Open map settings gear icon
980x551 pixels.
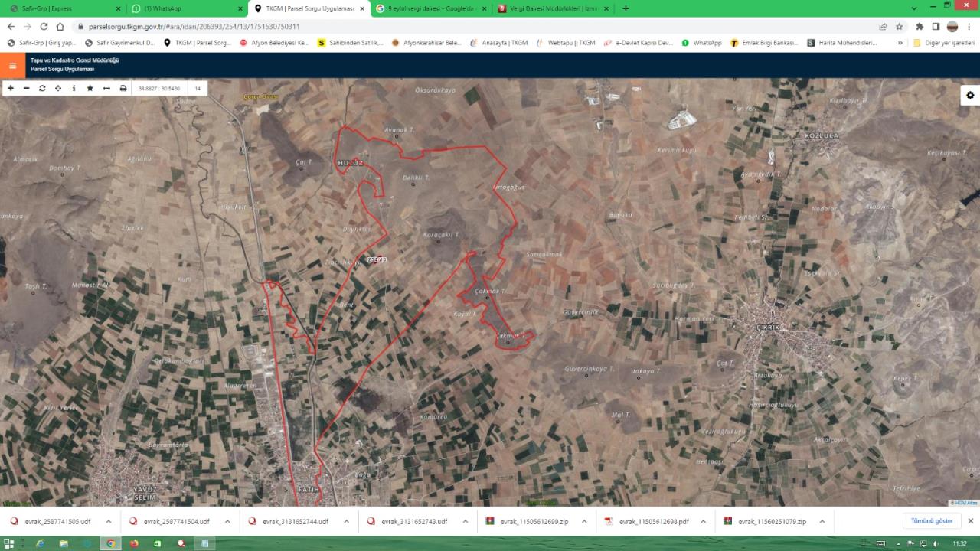click(x=970, y=95)
